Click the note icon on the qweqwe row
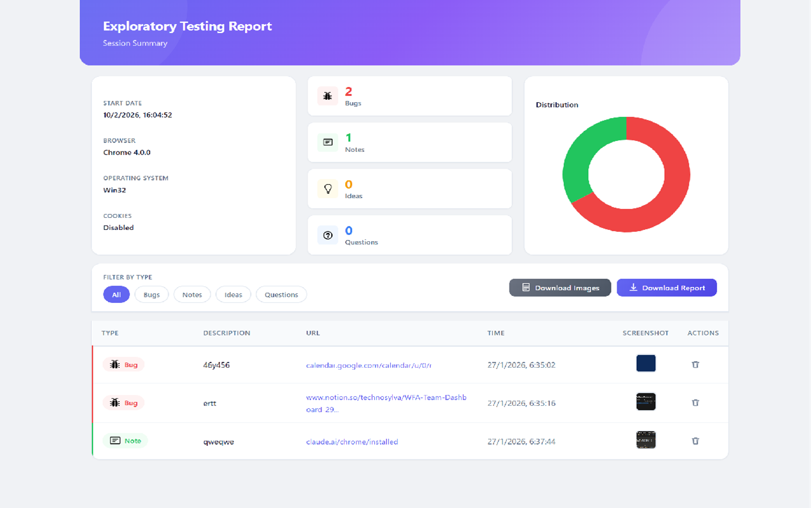The width and height of the screenshot is (812, 508). click(116, 440)
